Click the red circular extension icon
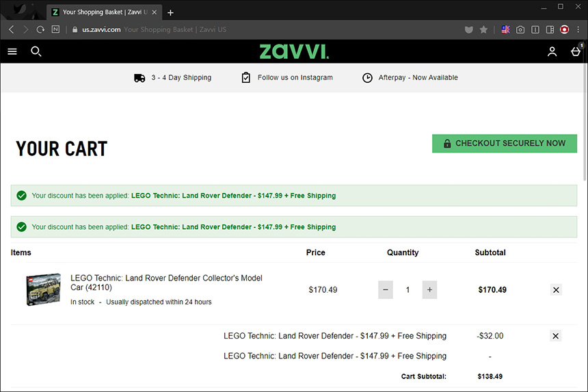 point(564,29)
